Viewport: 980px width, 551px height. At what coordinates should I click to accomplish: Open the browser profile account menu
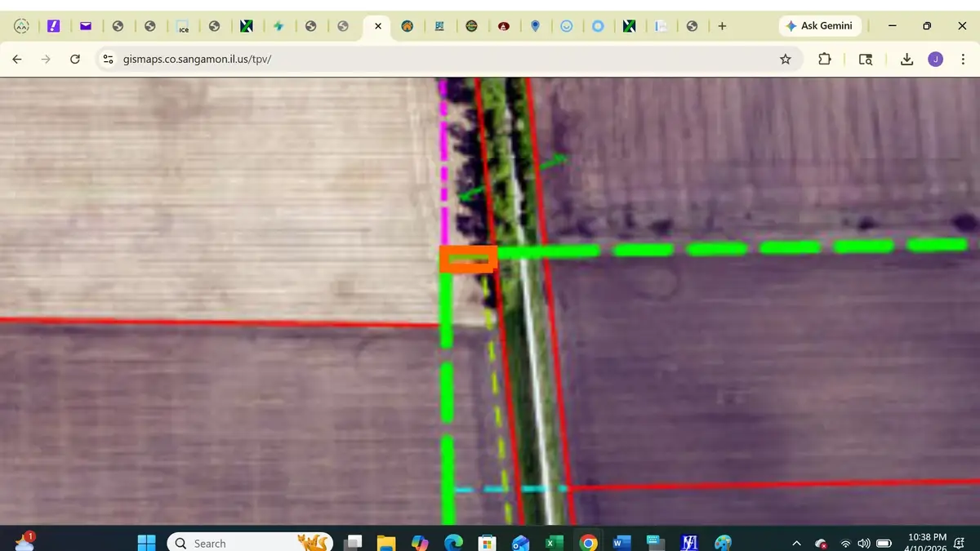click(x=935, y=59)
